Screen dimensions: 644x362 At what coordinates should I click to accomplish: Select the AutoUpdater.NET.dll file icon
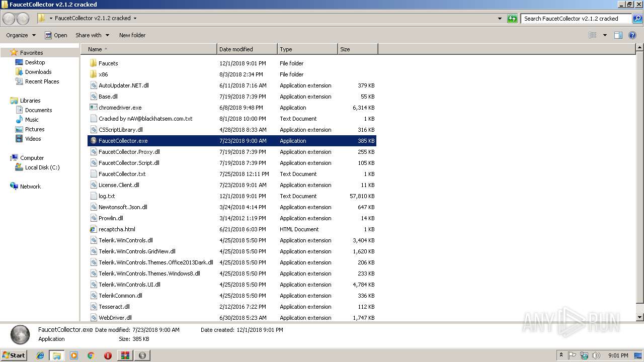(x=93, y=85)
